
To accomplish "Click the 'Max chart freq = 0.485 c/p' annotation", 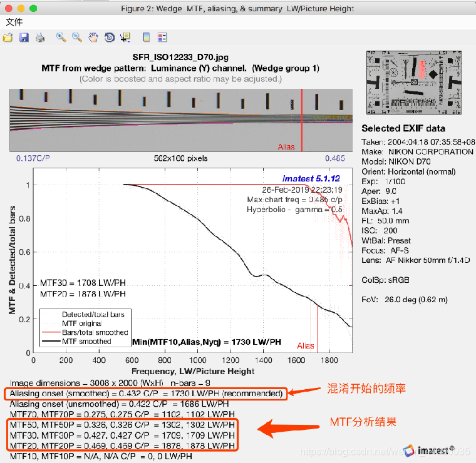I will coord(294,200).
